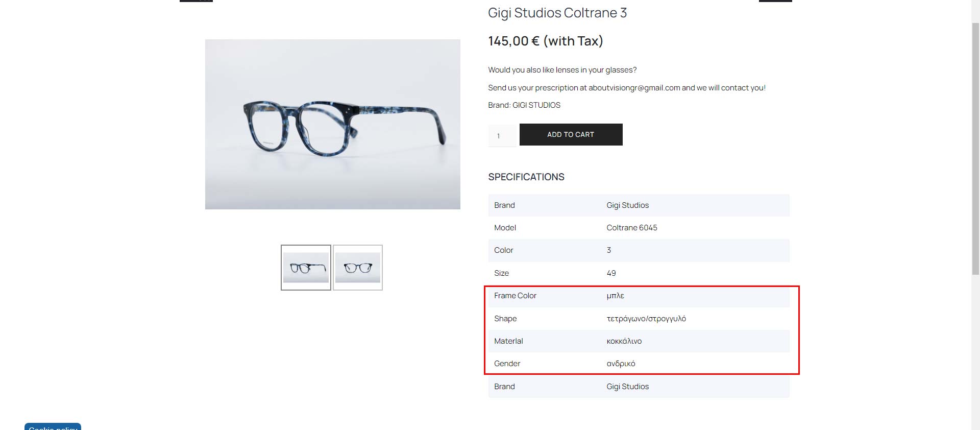Image resolution: width=980 pixels, height=430 pixels.
Task: Click the Brand: GIGI STUDIOS text
Action: (x=524, y=105)
